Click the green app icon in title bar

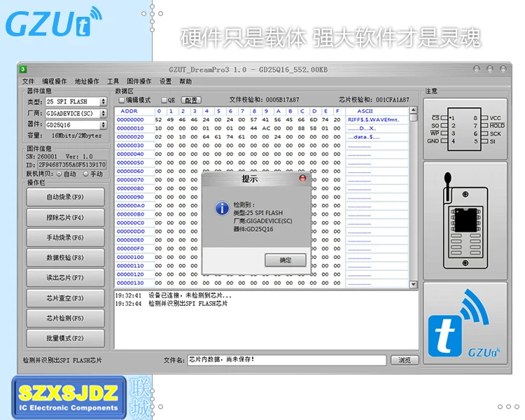23,69
